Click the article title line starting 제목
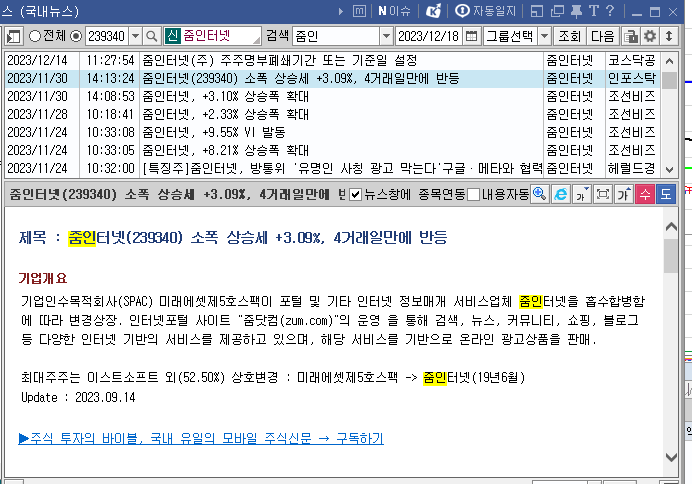Viewport: 692px width, 484px height. point(233,238)
